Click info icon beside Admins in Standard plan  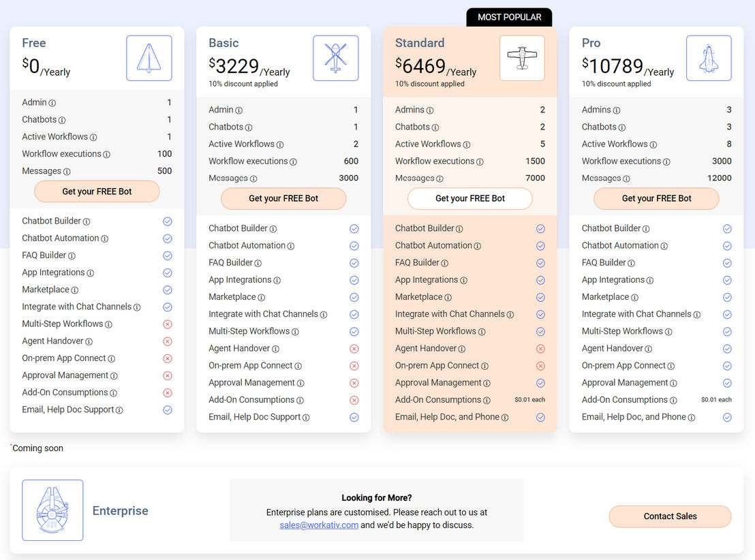click(430, 110)
